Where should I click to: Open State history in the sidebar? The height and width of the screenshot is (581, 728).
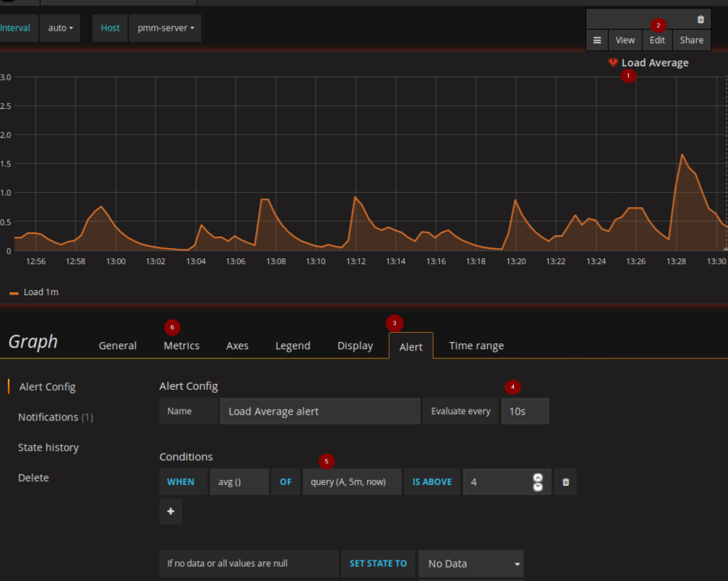click(x=48, y=447)
